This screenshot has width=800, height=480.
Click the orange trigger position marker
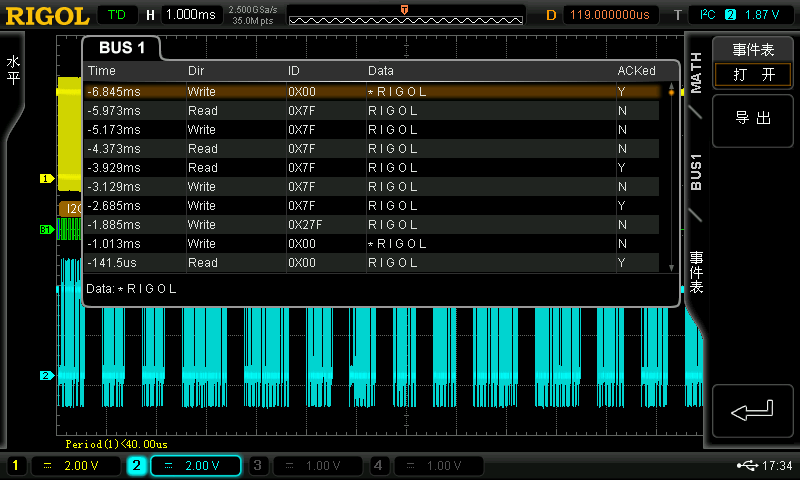click(x=405, y=10)
